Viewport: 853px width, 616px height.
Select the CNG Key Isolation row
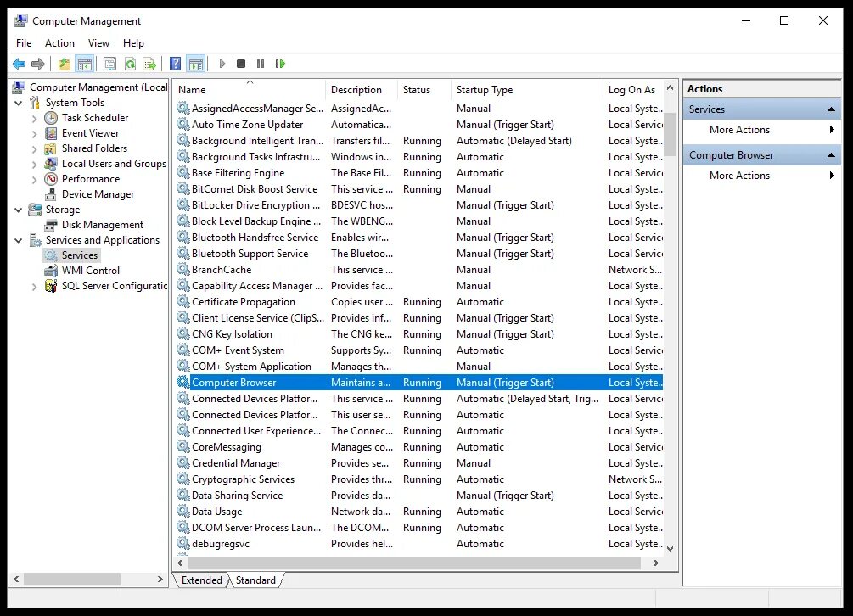point(419,333)
